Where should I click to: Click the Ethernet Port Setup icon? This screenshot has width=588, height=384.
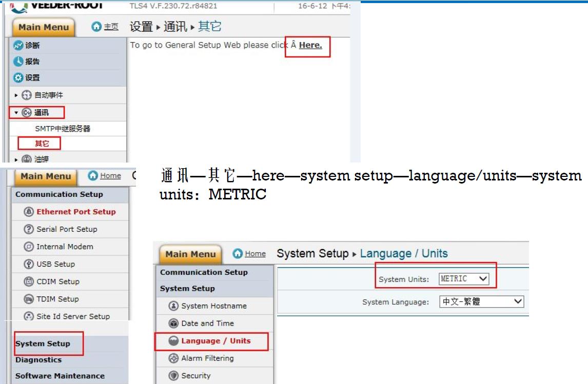(x=29, y=212)
